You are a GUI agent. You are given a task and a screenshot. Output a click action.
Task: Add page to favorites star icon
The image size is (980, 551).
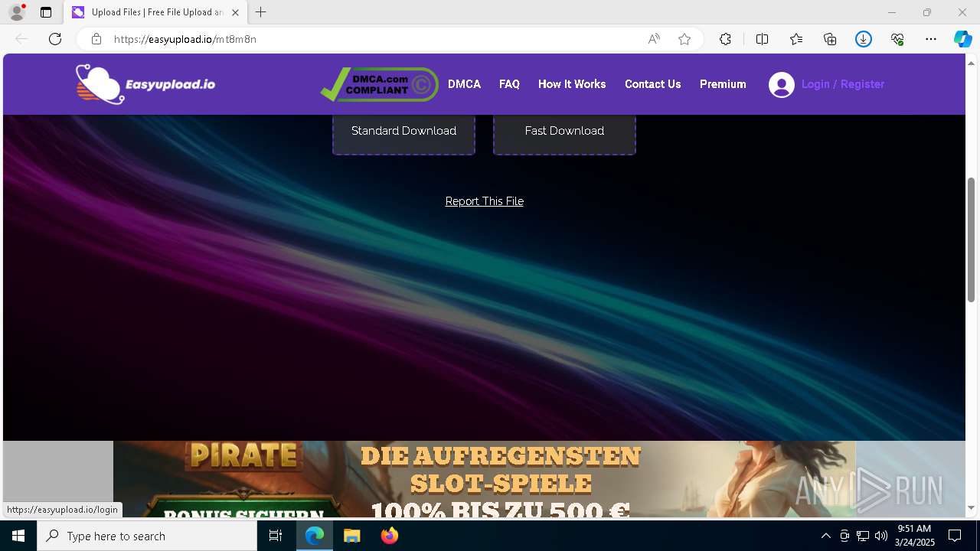pyautogui.click(x=684, y=39)
